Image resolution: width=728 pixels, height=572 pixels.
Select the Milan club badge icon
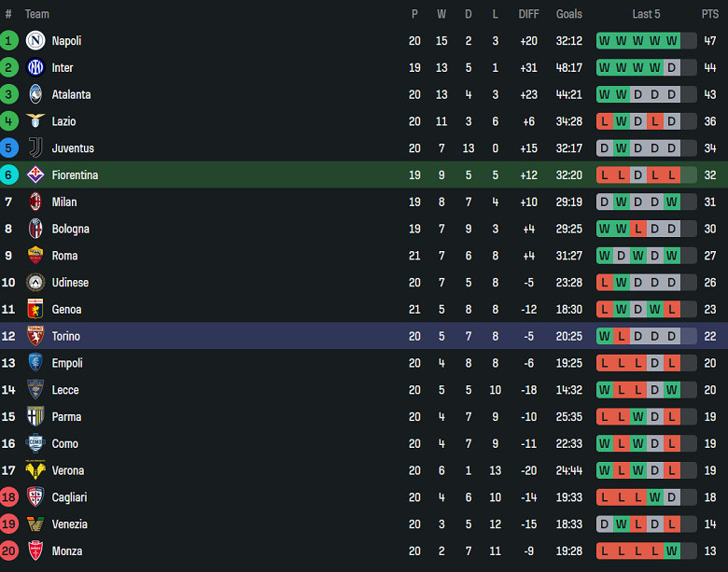click(x=35, y=202)
